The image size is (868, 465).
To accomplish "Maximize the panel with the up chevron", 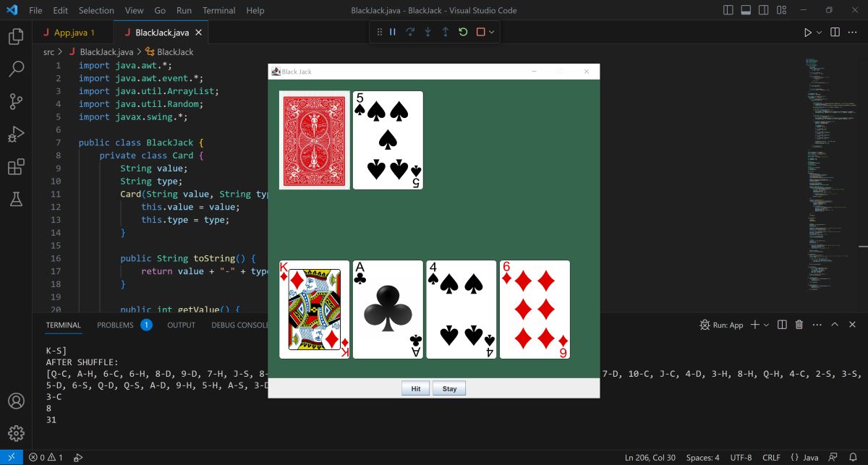I will coord(835,325).
